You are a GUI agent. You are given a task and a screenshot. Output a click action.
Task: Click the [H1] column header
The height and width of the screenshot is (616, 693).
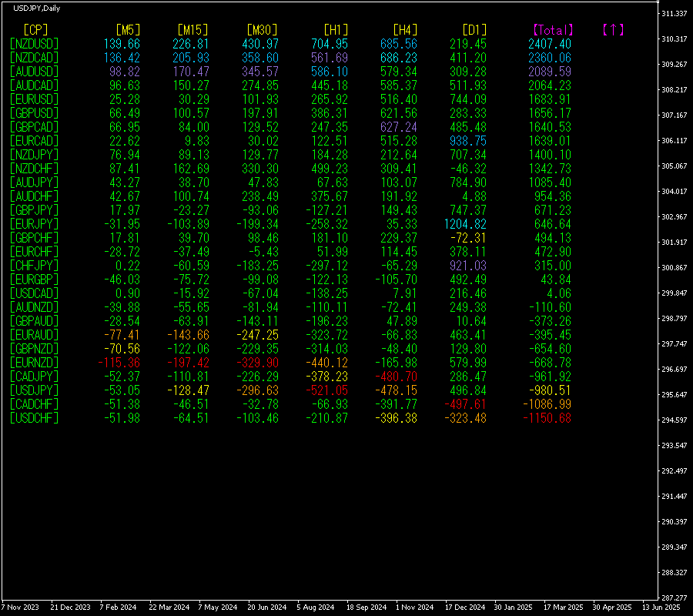pos(336,30)
